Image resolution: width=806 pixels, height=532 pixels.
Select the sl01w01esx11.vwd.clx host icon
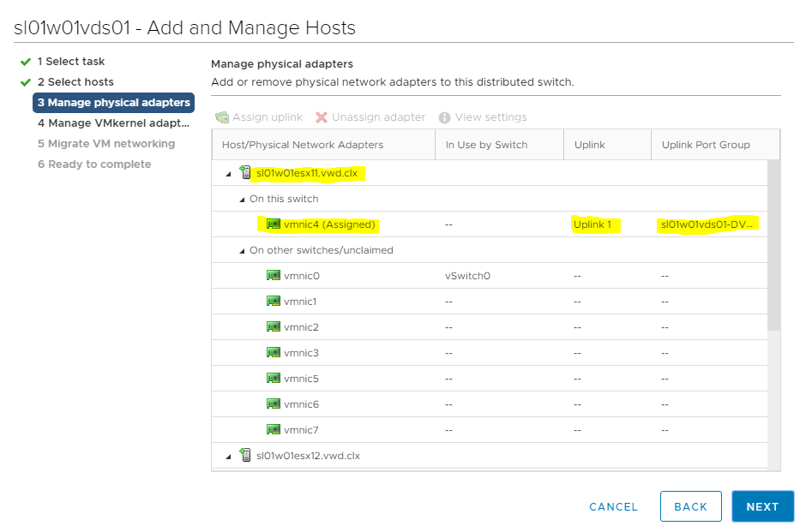[x=246, y=172]
